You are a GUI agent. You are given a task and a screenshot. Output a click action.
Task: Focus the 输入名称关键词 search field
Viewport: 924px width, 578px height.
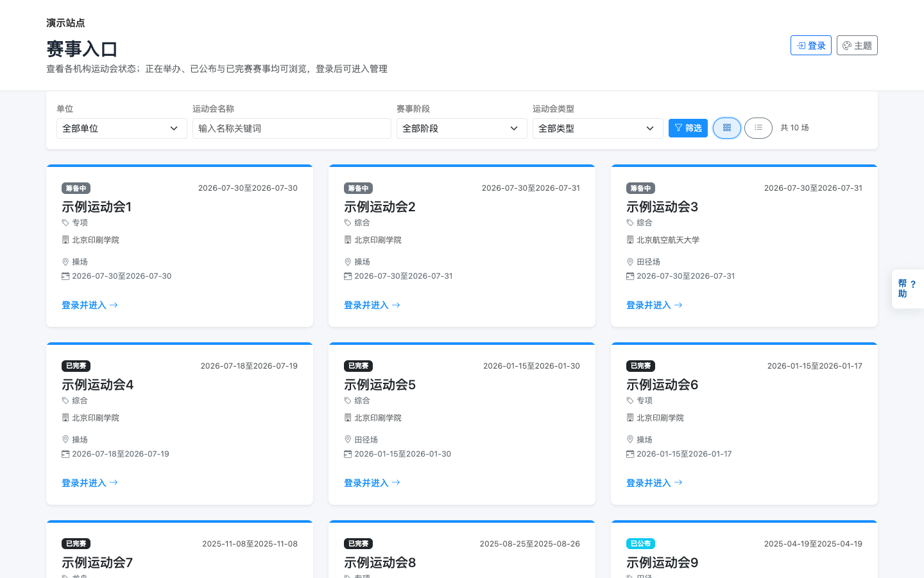tap(292, 128)
